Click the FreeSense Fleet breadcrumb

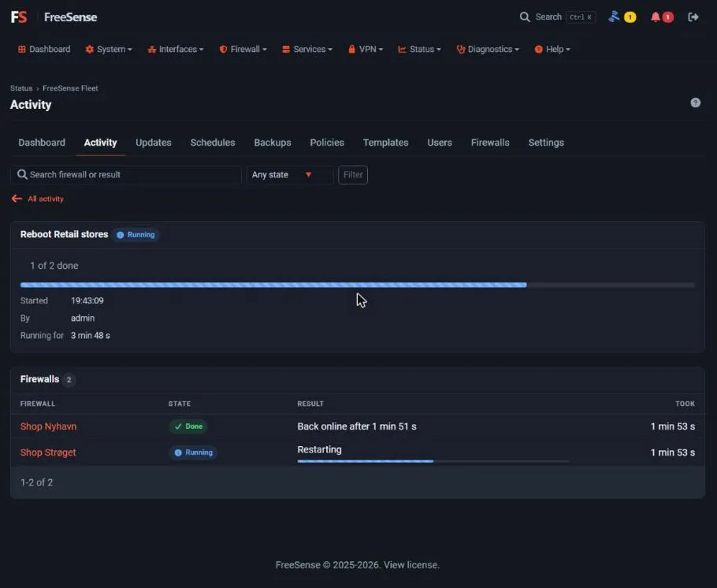pyautogui.click(x=70, y=88)
